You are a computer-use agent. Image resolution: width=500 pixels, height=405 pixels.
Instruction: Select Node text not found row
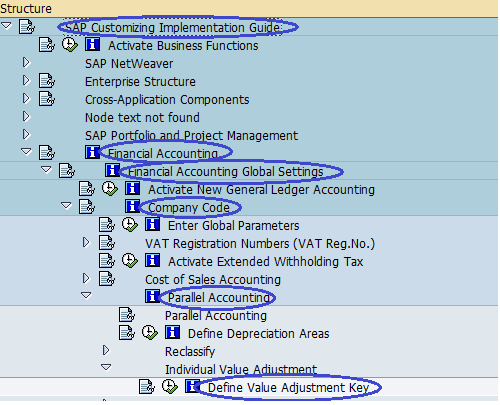click(142, 118)
